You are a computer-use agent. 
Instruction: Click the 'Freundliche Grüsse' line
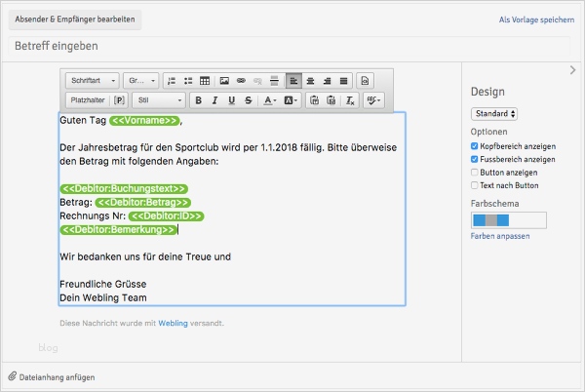pyautogui.click(x=103, y=284)
